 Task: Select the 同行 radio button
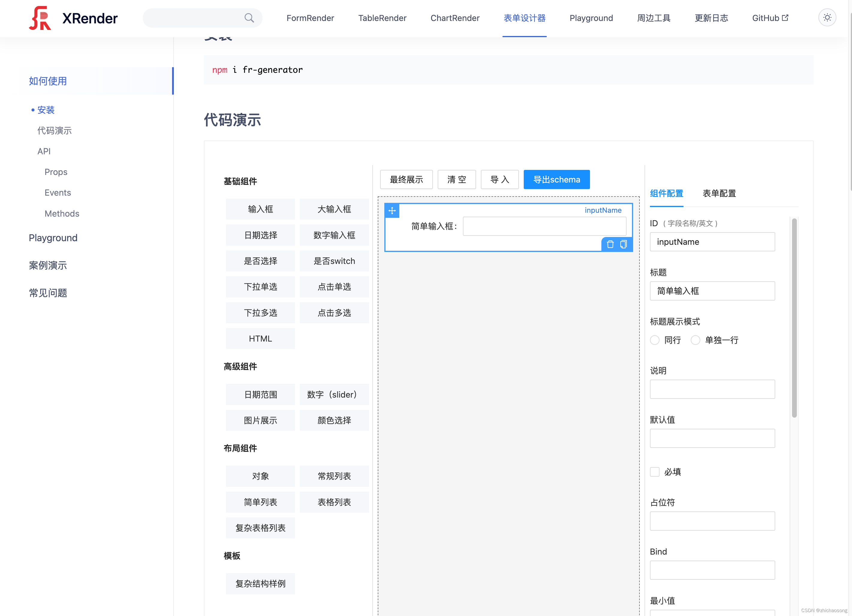(x=654, y=340)
